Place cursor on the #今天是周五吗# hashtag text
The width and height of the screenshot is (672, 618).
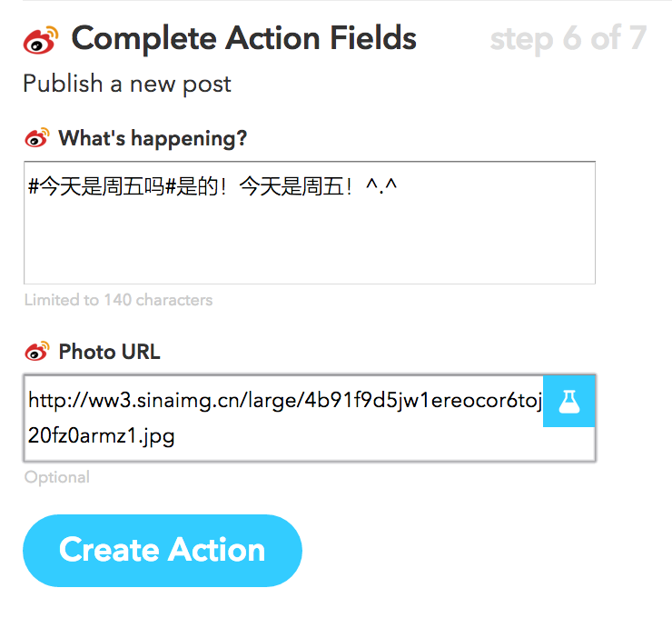click(95, 187)
